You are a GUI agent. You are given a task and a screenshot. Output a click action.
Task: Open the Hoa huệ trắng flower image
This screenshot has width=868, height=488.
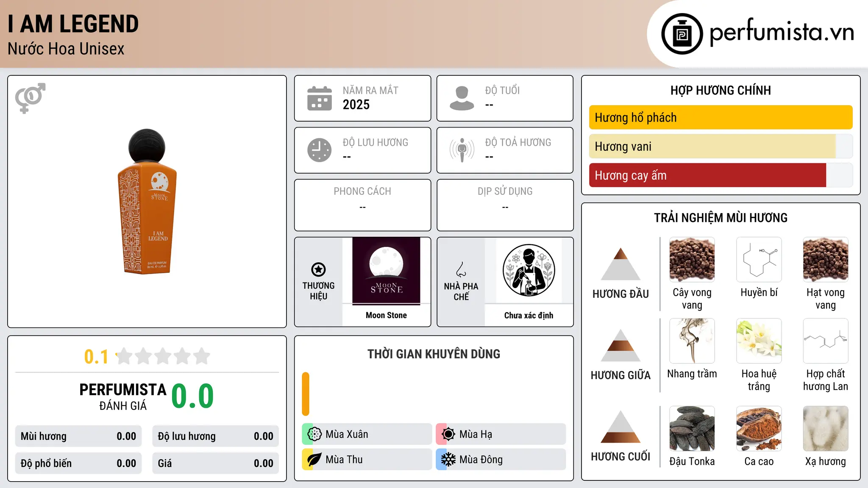click(759, 341)
